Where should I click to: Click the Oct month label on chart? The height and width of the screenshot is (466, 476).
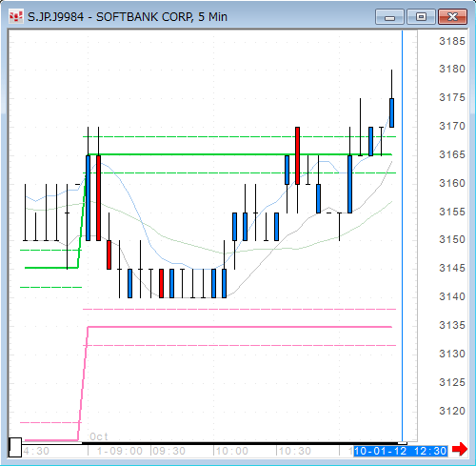pos(99,436)
